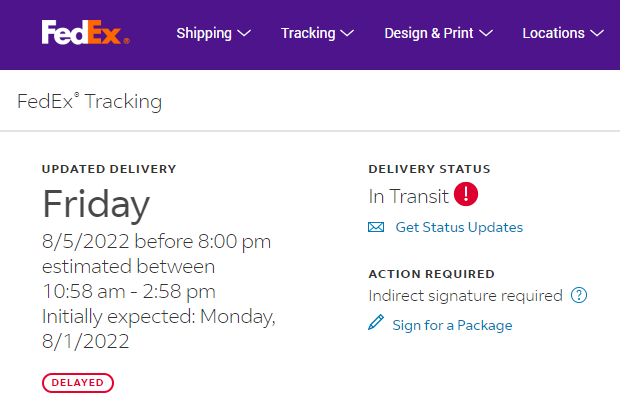
Task: Expand the Shipping menu chevron
Action: pos(243,33)
